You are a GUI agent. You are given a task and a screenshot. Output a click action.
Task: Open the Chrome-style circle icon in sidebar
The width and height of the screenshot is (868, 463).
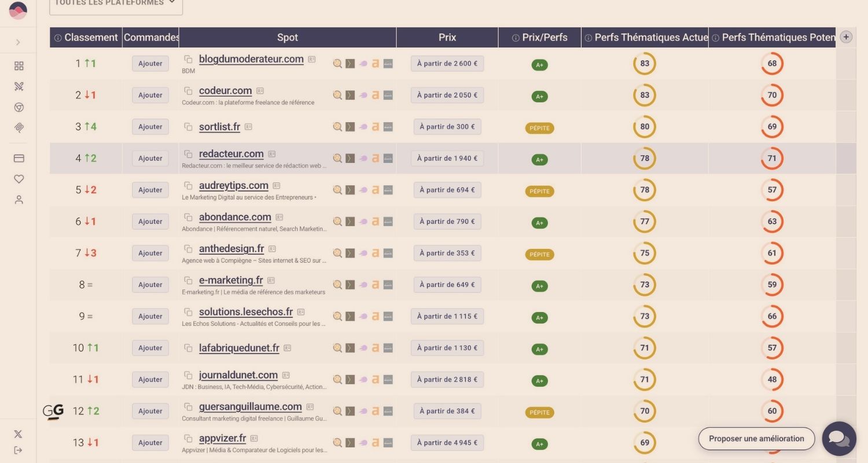19,108
